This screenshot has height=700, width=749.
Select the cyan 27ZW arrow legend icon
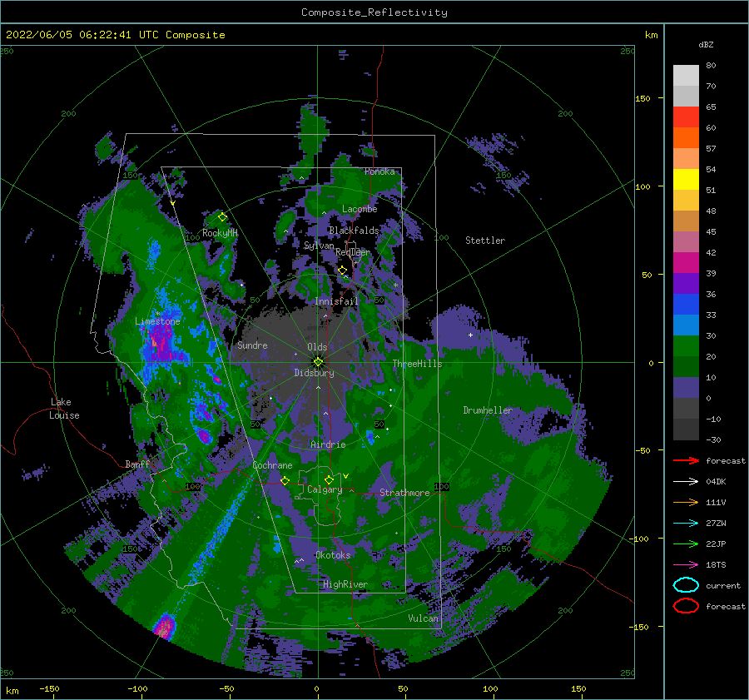pyautogui.click(x=686, y=524)
